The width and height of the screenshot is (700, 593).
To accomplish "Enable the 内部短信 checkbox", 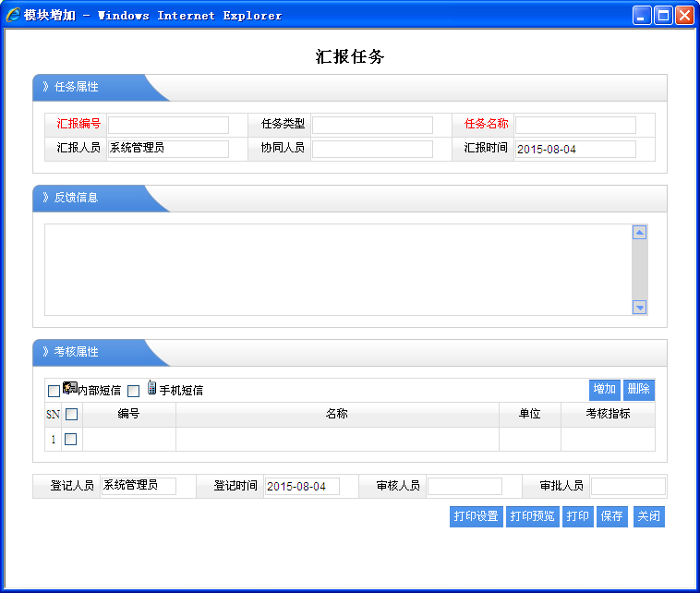I will (54, 391).
